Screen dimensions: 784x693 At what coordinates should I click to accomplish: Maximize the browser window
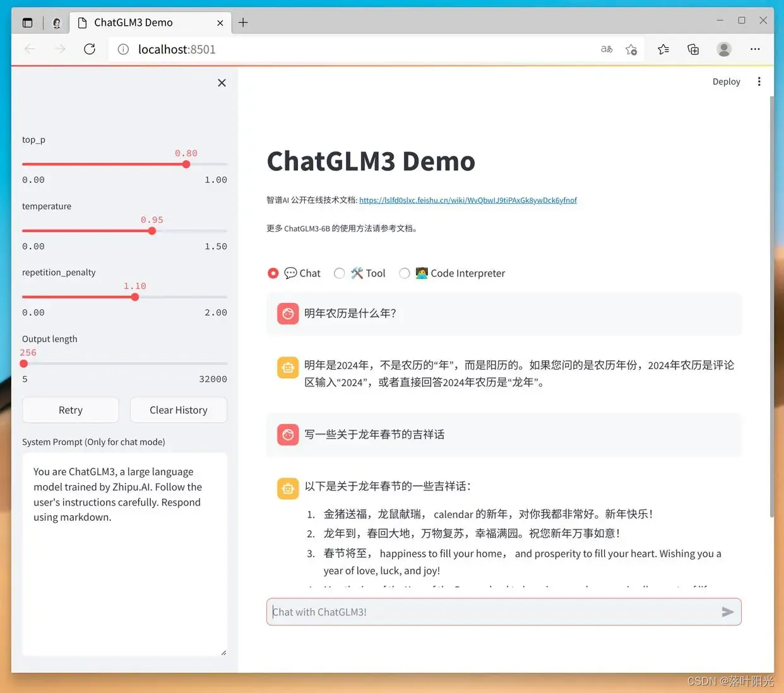tap(742, 21)
